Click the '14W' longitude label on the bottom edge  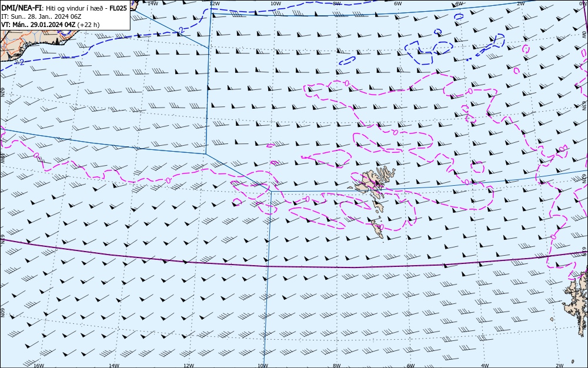114,366
